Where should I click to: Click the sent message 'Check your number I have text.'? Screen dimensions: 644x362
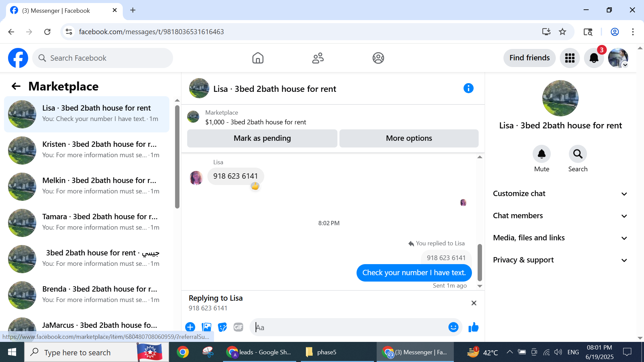pos(414,273)
